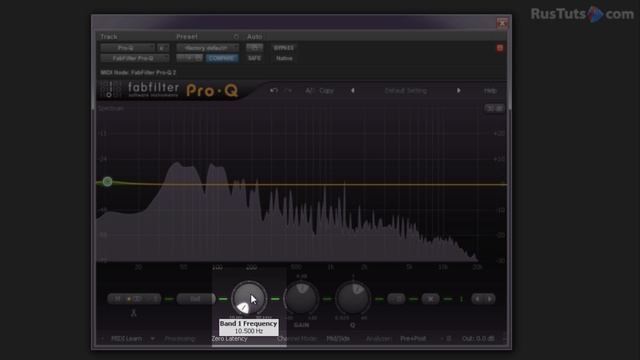Delete band with the X button
Screen dimensions: 640x360
click(x=430, y=299)
